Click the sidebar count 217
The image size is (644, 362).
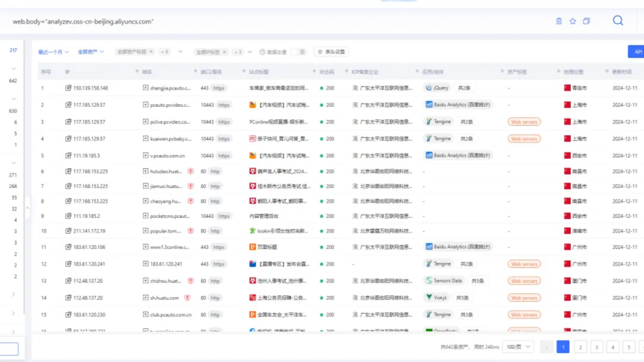coord(13,50)
